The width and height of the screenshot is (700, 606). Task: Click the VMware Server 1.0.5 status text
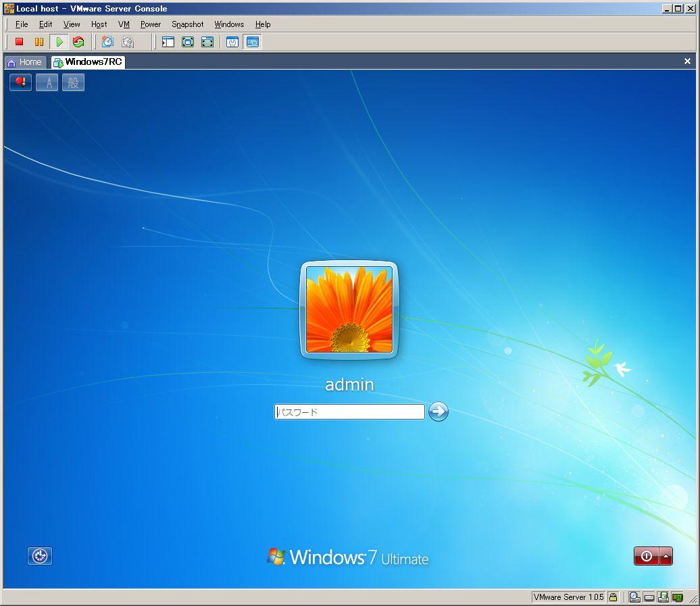568,597
